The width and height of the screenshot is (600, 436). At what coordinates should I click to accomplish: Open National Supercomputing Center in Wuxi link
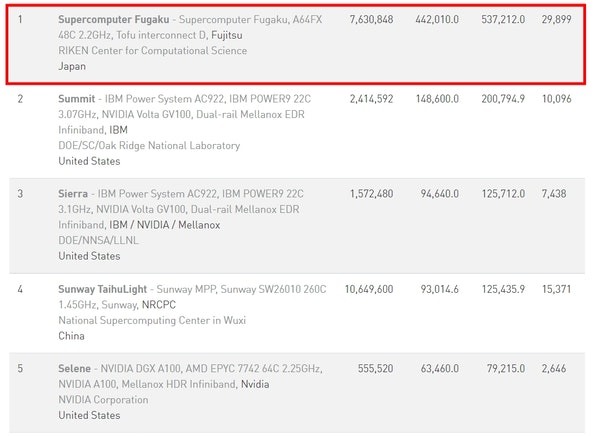coord(152,320)
